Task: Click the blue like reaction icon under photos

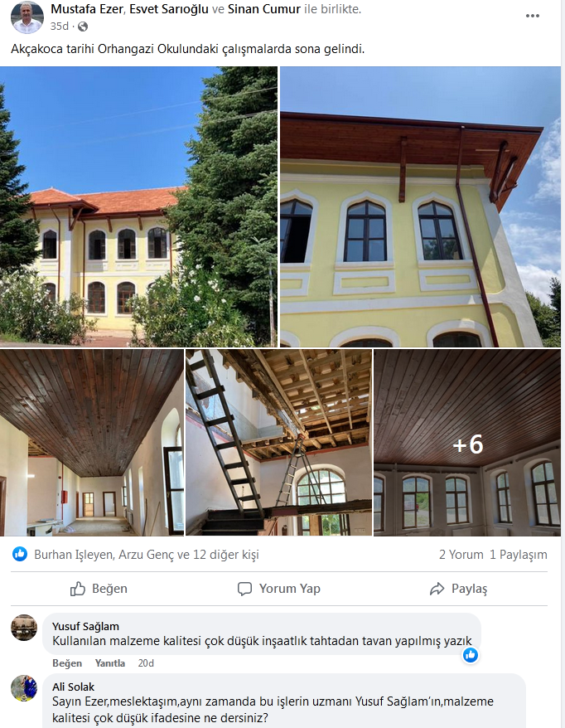Action: (20, 554)
